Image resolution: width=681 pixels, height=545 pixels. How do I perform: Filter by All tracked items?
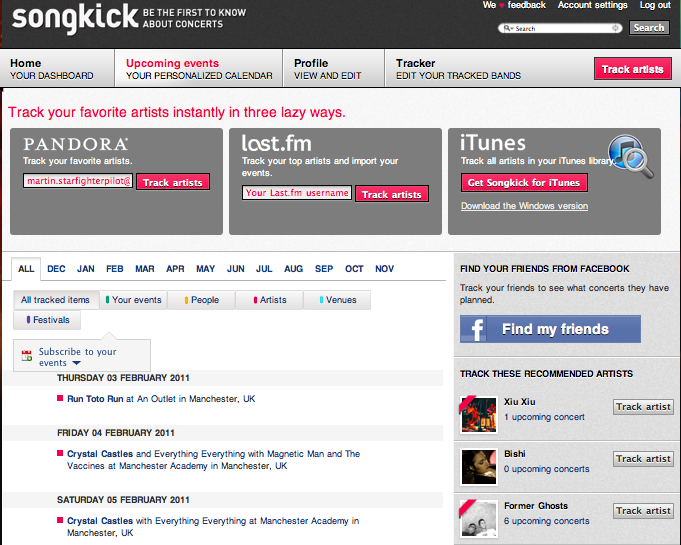[x=55, y=300]
